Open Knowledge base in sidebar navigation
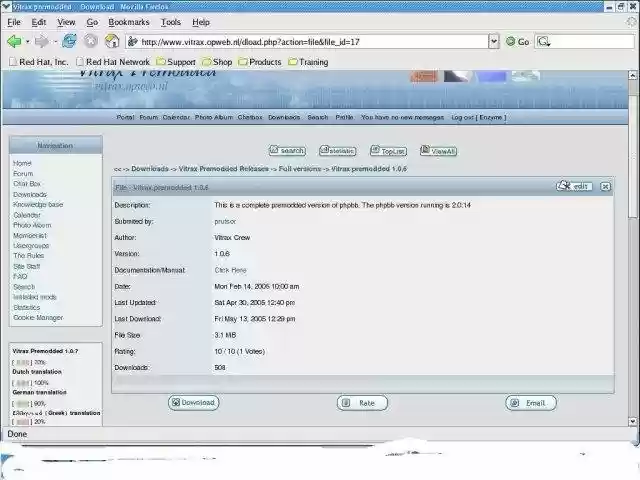The width and height of the screenshot is (640, 480). point(38,204)
